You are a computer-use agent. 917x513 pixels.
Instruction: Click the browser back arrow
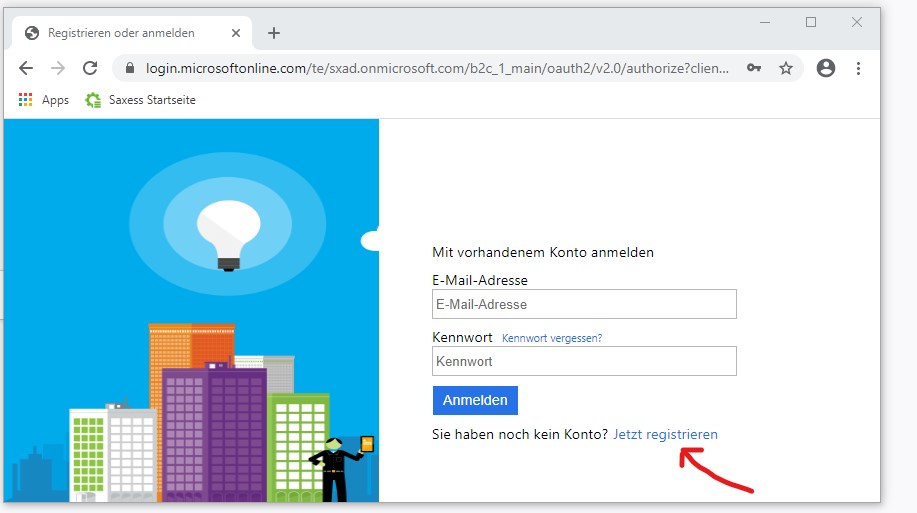26,68
